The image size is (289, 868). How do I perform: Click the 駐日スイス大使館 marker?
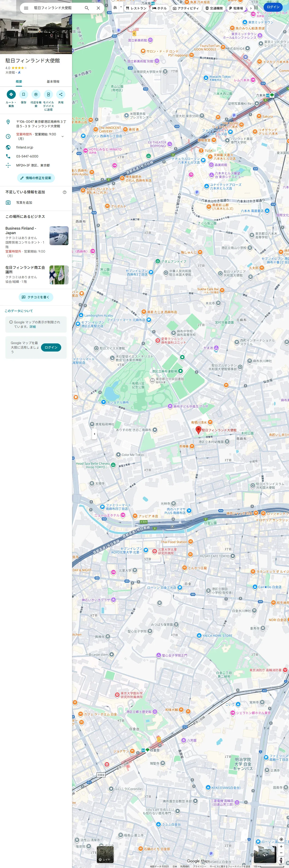(x=96, y=348)
